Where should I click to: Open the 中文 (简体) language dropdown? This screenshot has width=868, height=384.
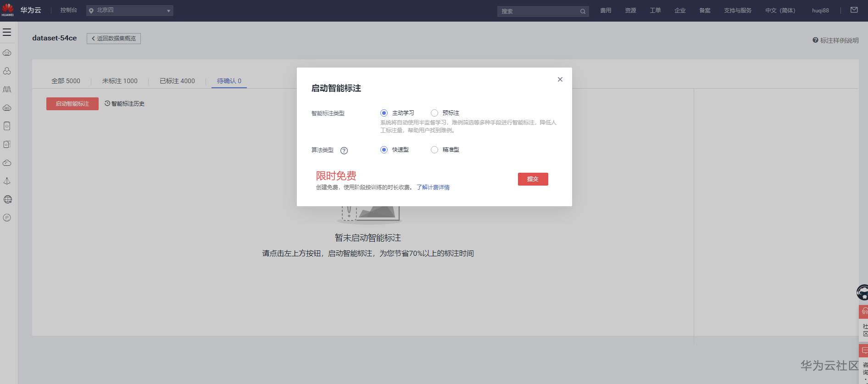tap(780, 10)
